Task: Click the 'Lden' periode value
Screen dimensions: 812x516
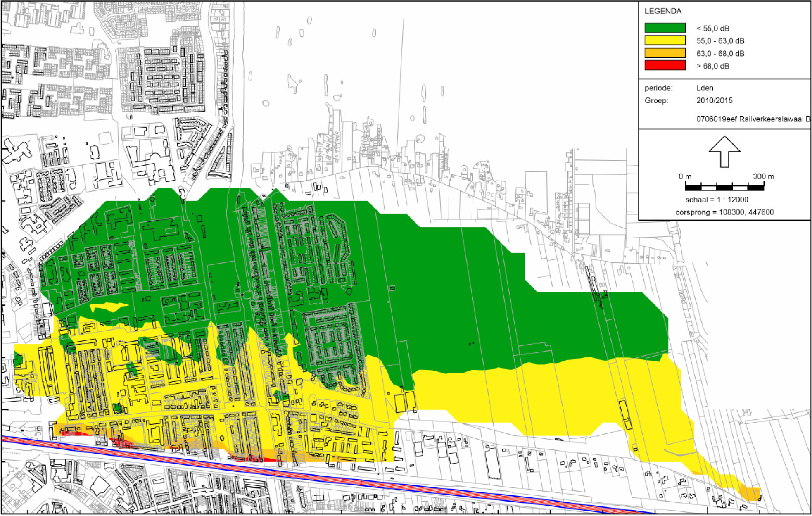Action: click(x=705, y=88)
